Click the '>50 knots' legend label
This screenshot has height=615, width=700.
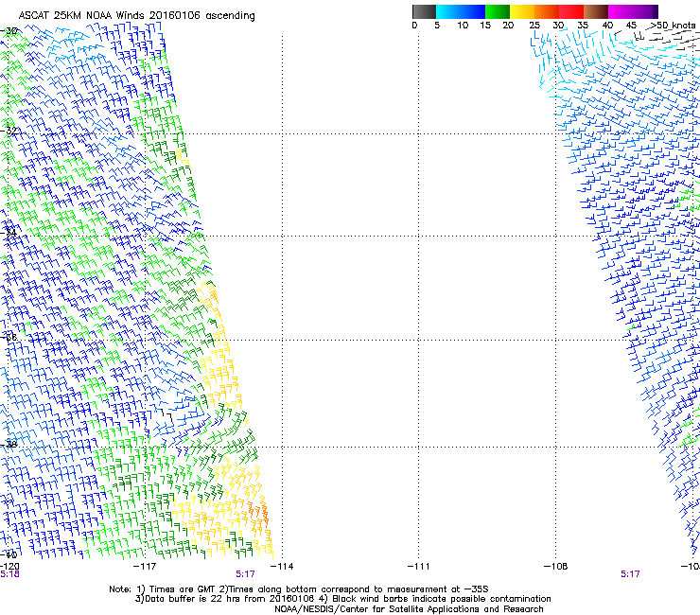[673, 26]
